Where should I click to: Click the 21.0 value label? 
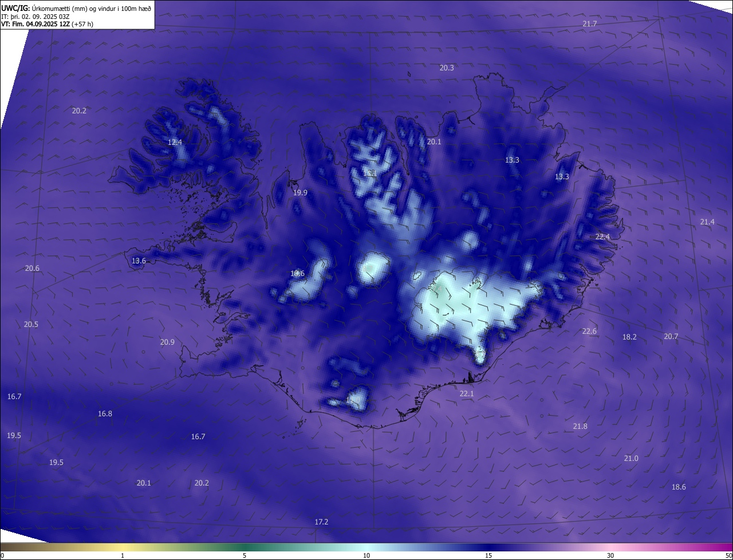631,458
